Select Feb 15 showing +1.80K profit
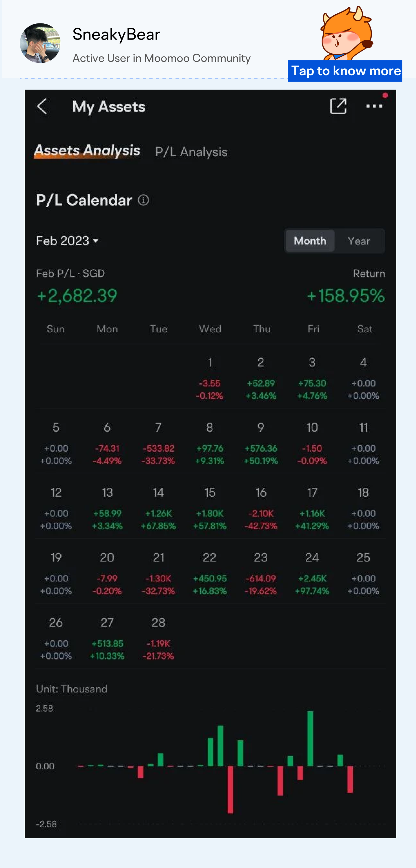Viewport: 416px width, 868px height. pyautogui.click(x=210, y=507)
